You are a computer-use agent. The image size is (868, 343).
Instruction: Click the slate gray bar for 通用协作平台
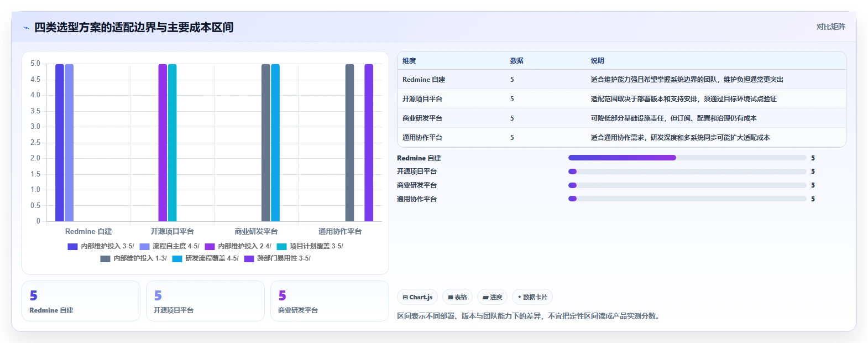point(350,143)
